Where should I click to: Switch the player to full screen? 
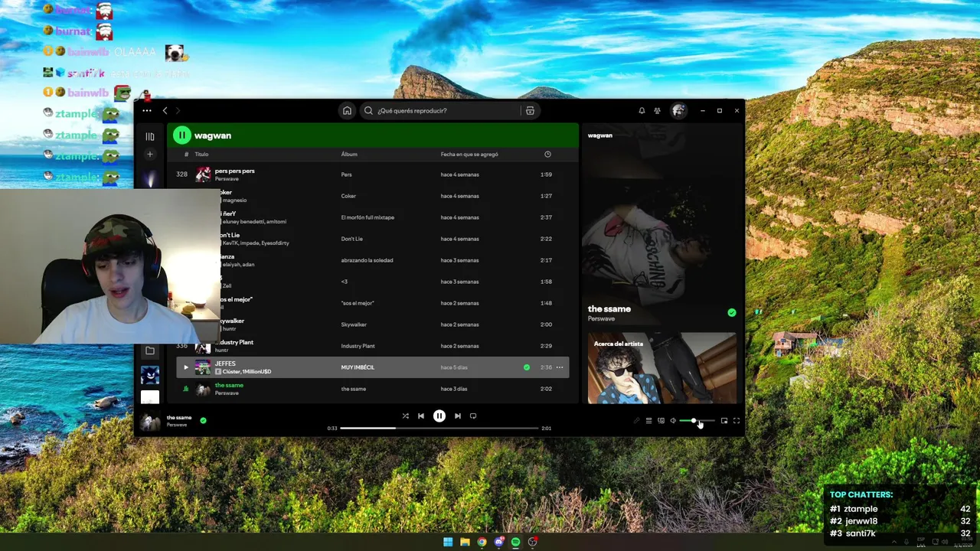tap(737, 421)
